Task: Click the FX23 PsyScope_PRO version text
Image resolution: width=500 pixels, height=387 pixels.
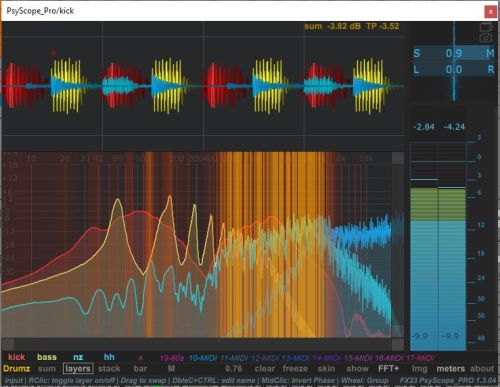Action: point(448,380)
